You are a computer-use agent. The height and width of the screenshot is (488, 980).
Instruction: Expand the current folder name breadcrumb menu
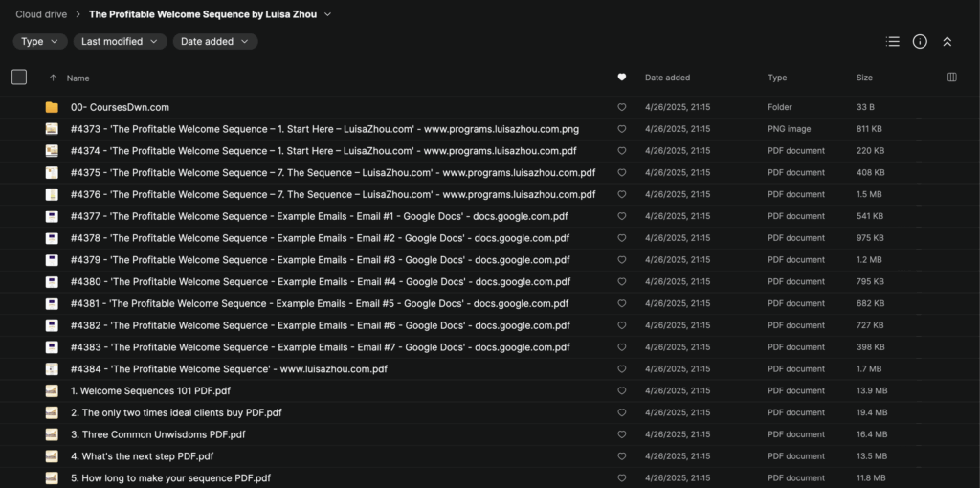327,14
